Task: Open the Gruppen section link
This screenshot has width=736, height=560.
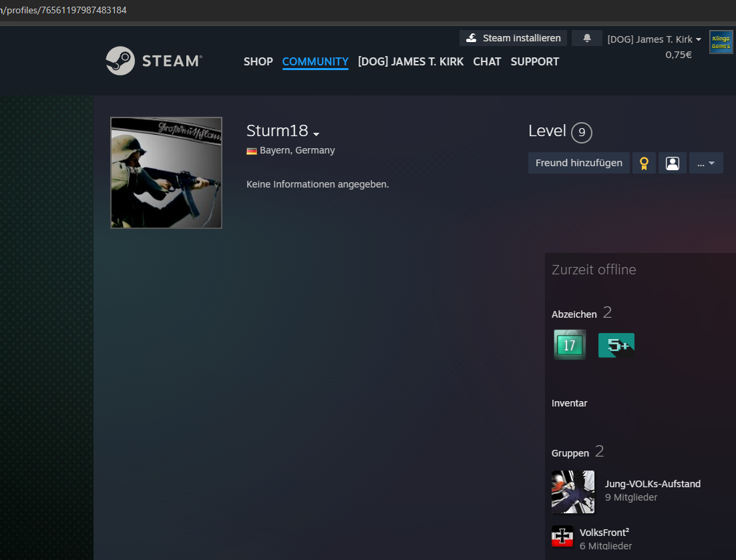Action: (570, 453)
